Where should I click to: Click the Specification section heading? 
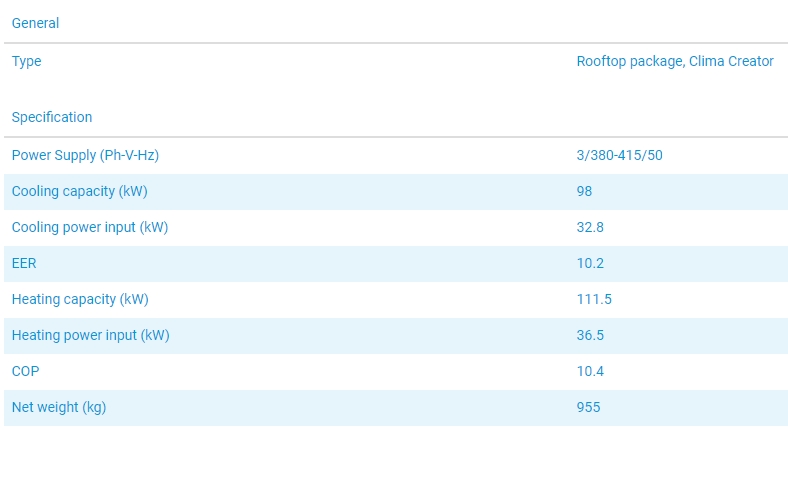pos(52,117)
